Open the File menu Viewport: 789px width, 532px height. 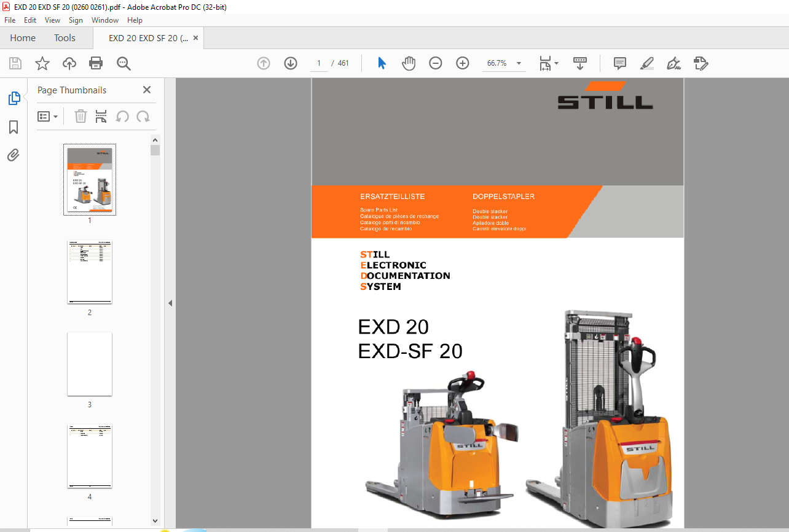point(10,20)
